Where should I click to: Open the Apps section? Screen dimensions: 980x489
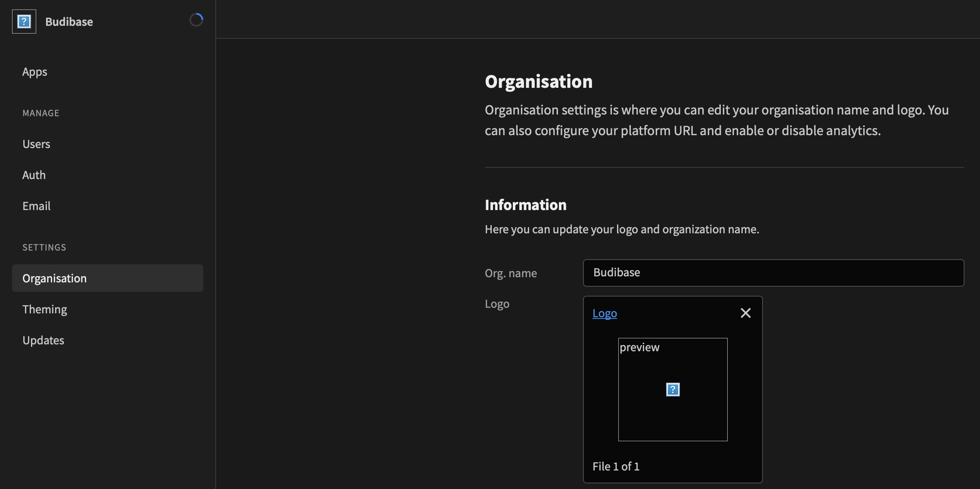point(35,71)
